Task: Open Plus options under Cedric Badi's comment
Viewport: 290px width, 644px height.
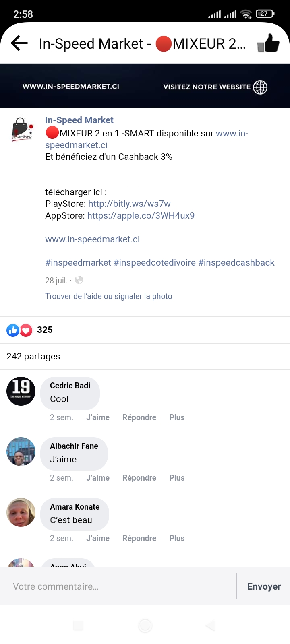Action: pos(177,417)
